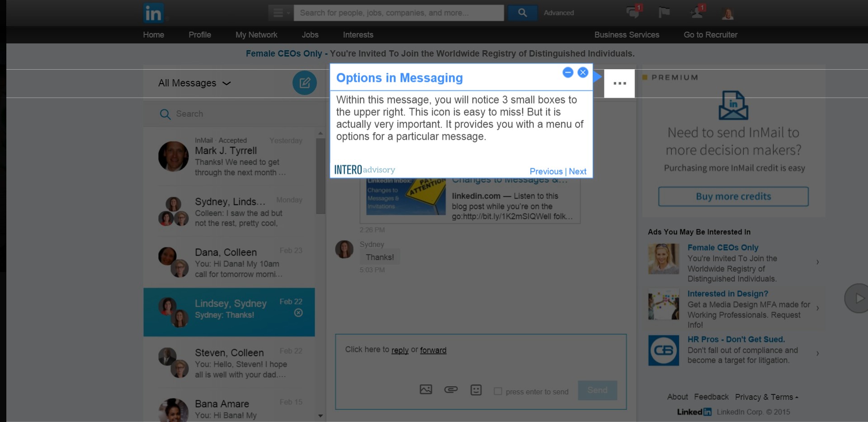This screenshot has width=868, height=422.
Task: Click the paperclip attachment icon
Action: coord(451,389)
